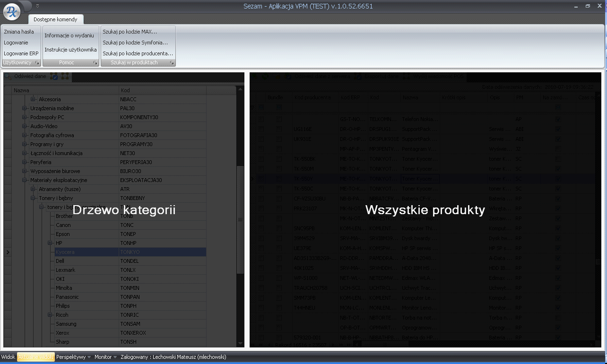Click Logowanie ERP command
The width and height of the screenshot is (607, 364).
[21, 53]
